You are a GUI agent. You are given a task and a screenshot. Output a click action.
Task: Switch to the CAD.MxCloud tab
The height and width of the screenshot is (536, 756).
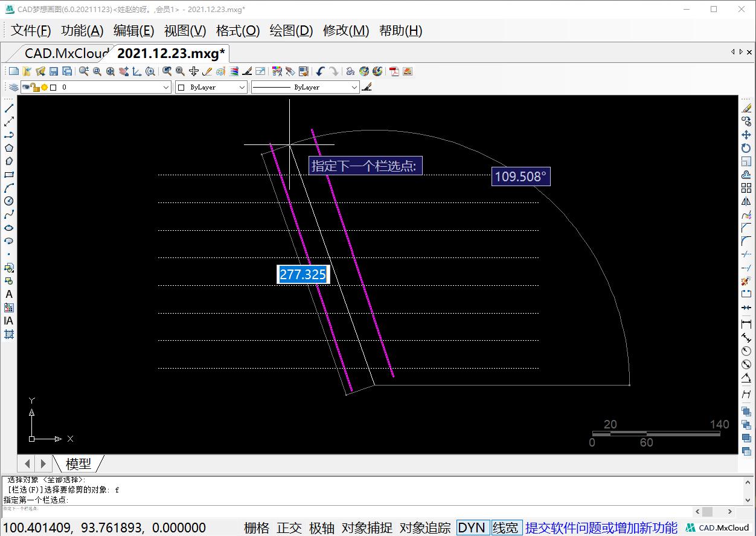66,53
